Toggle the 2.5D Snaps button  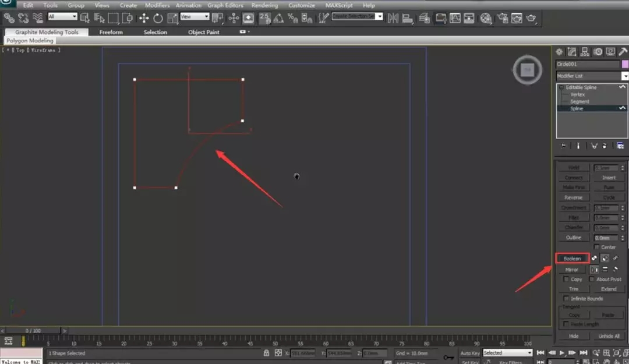(265, 18)
